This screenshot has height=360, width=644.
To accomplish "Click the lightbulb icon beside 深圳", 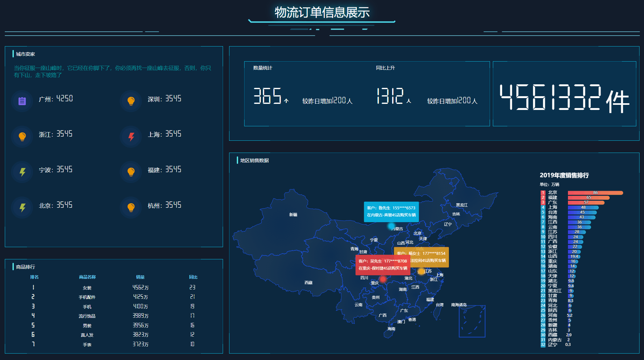I will [x=131, y=101].
